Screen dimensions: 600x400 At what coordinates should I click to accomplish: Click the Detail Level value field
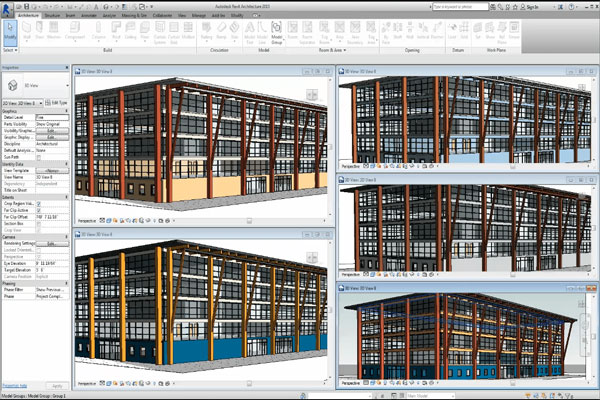[52, 117]
